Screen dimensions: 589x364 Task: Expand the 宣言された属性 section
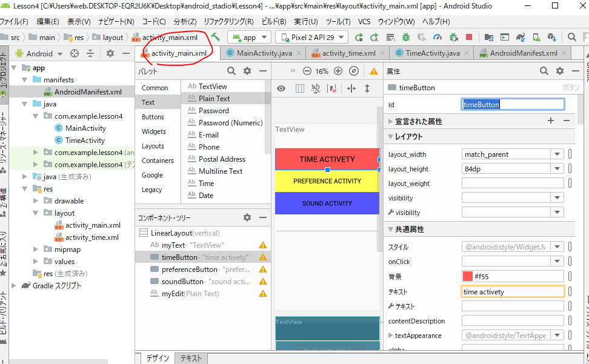(391, 121)
